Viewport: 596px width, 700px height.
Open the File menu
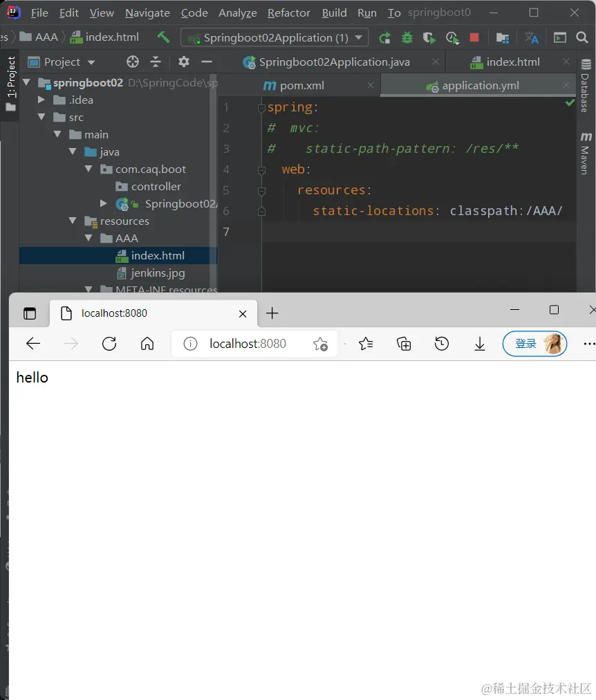[39, 13]
